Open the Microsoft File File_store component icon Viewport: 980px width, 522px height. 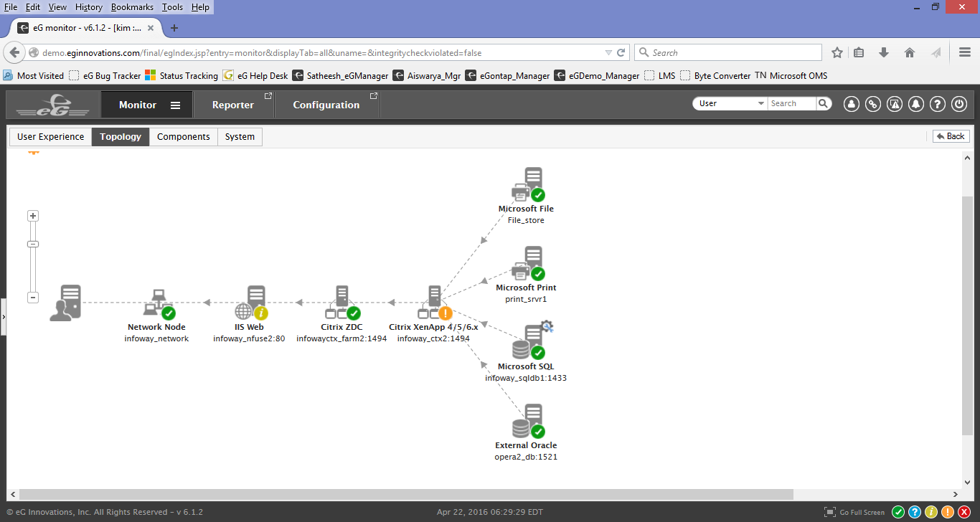(x=528, y=185)
